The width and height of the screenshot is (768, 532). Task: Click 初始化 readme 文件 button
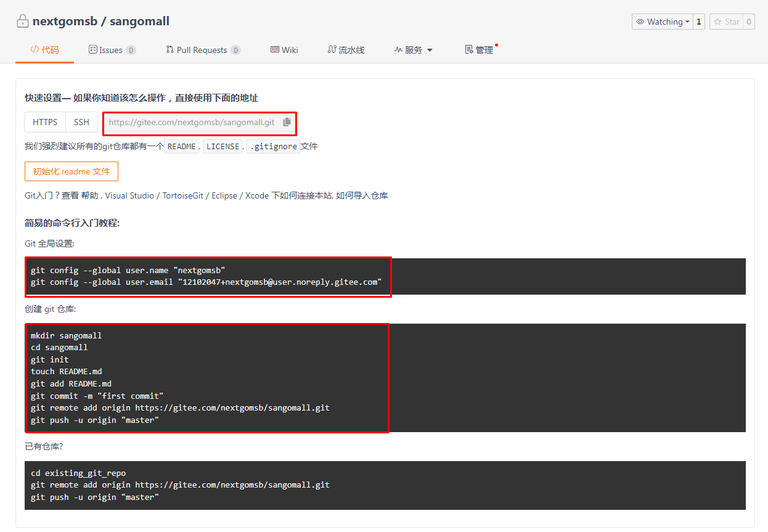coord(71,171)
